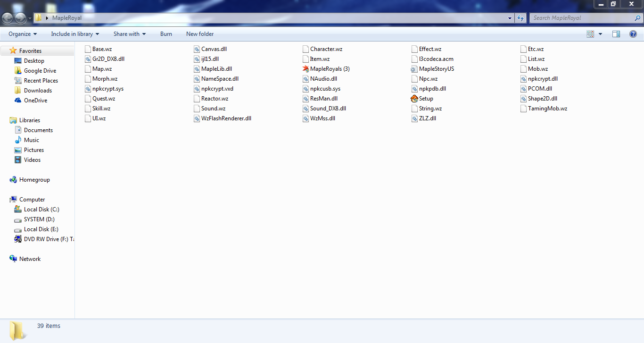This screenshot has height=343, width=644.
Task: Select Favorites in the navigation pane
Action: click(30, 51)
